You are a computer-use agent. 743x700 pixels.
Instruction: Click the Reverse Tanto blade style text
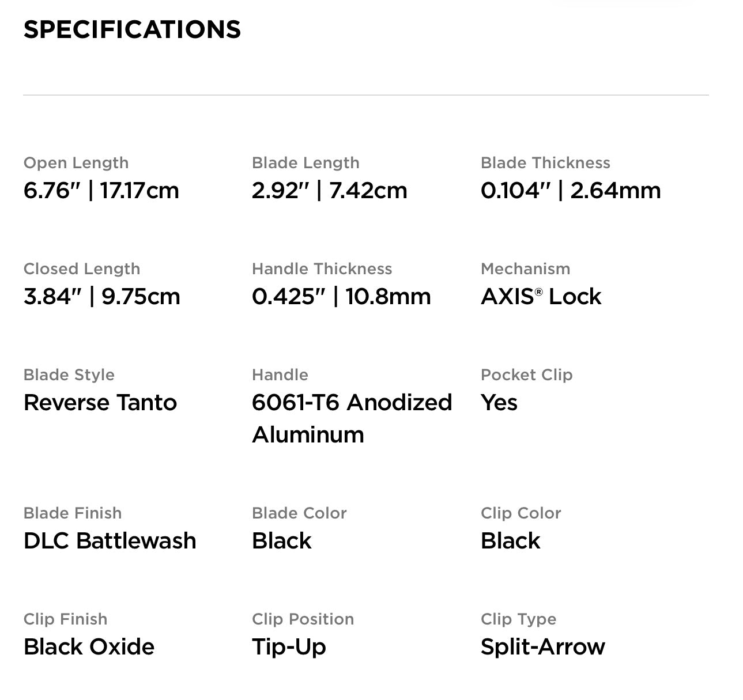[x=100, y=403]
